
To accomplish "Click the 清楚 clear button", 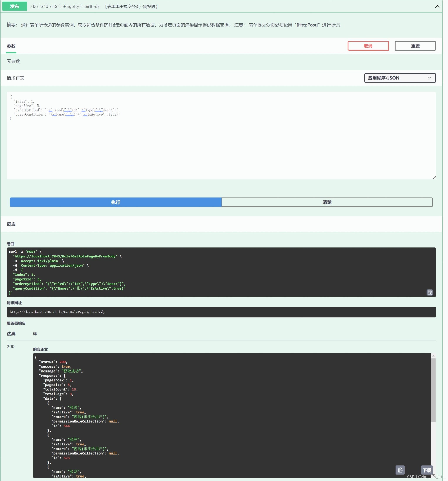I will tap(327, 202).
